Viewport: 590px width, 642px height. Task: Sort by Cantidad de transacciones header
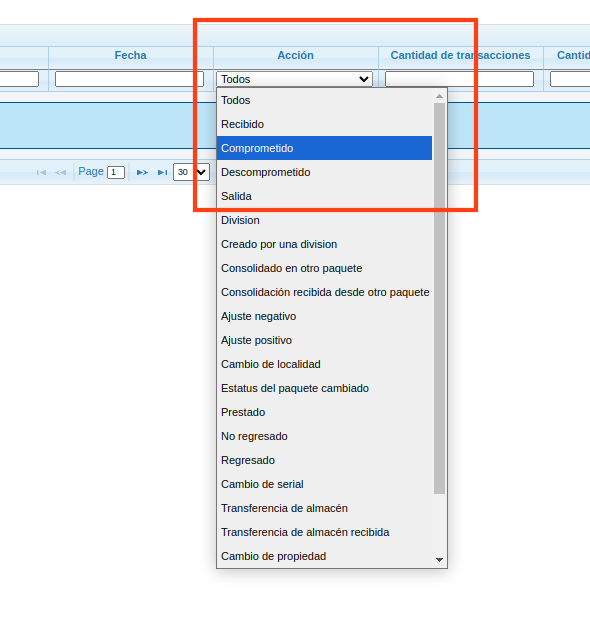pos(460,55)
